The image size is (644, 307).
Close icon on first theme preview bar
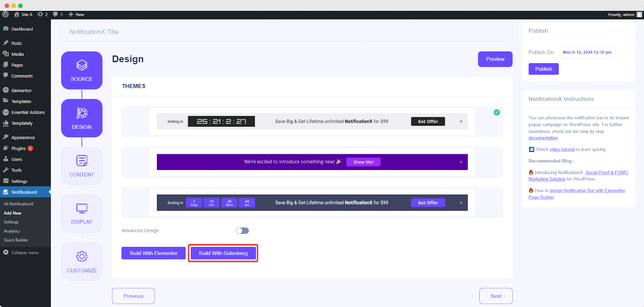[x=461, y=121]
